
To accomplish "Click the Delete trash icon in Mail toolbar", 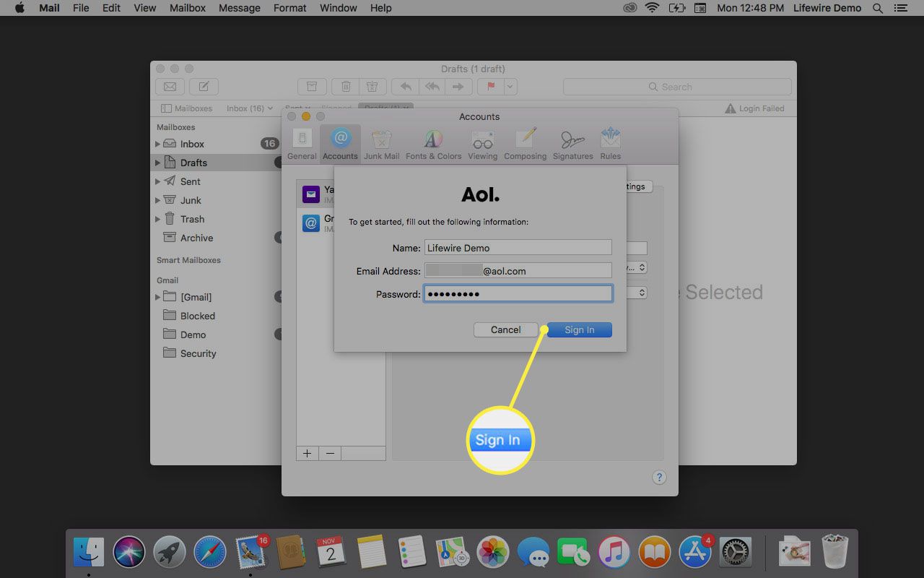I will [x=346, y=87].
